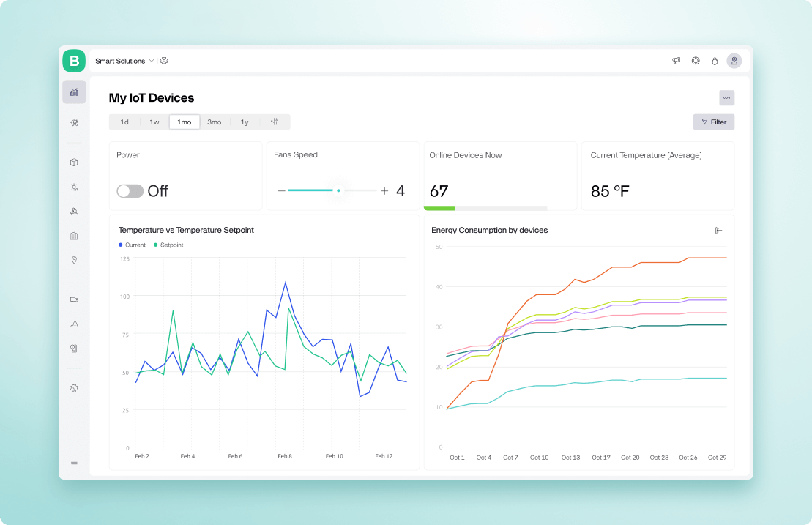This screenshot has width=812, height=525.
Task: Select the 3mo time range tab
Action: [214, 122]
